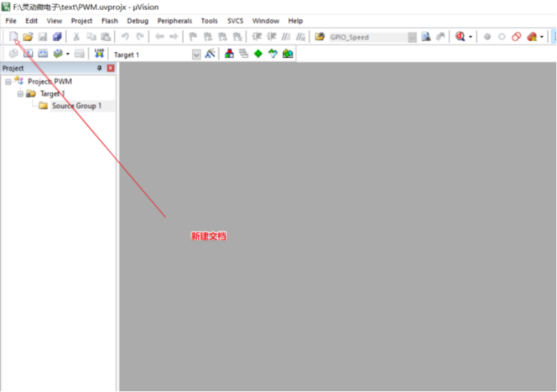557x392 pixels.
Task: Select Source Group 1 in project tree
Action: point(77,106)
